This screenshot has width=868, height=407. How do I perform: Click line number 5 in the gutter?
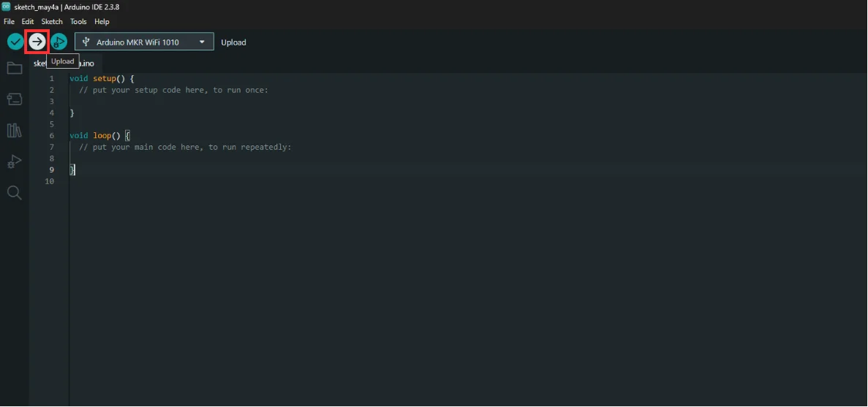[x=52, y=124]
